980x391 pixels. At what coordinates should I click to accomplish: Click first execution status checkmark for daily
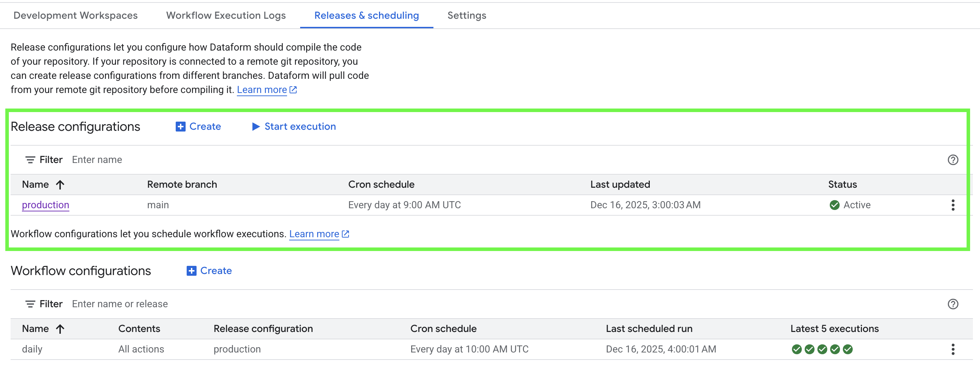pyautogui.click(x=796, y=349)
